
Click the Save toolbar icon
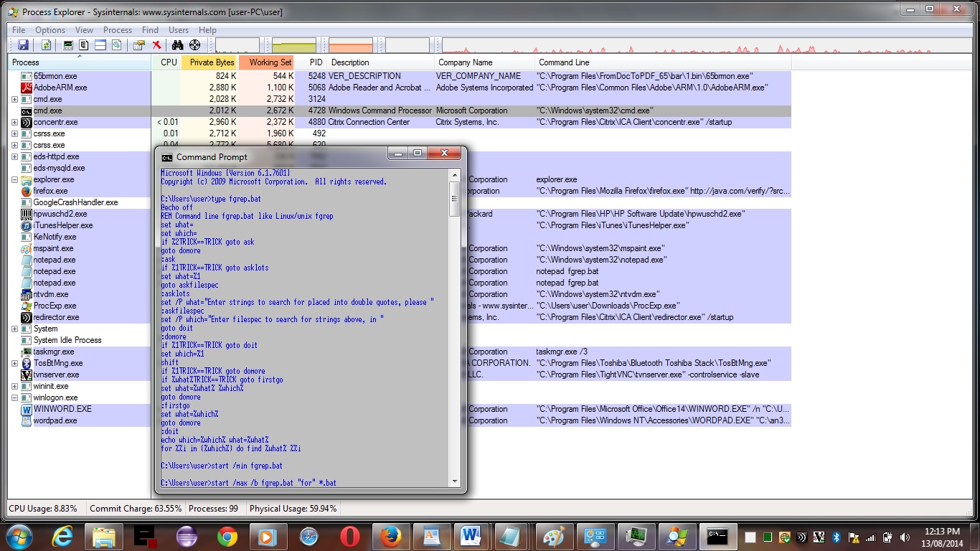[x=24, y=45]
